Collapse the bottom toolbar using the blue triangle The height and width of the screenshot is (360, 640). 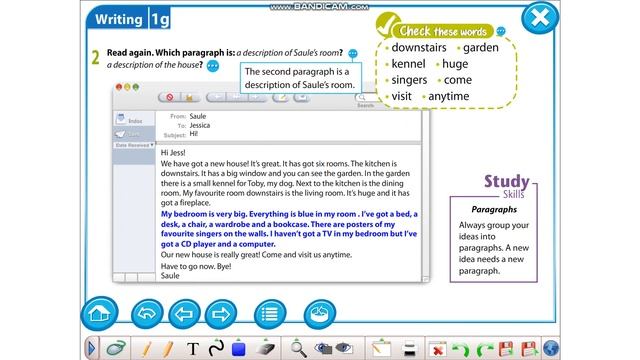point(91,349)
